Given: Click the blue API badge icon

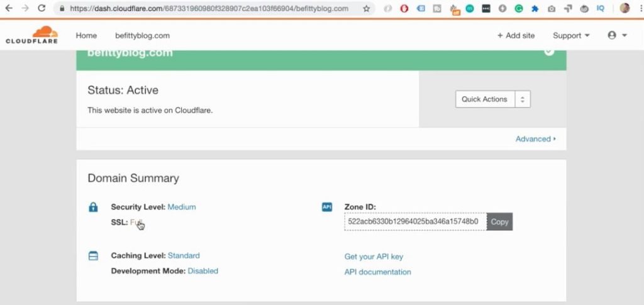Looking at the screenshot, I should pos(327,207).
